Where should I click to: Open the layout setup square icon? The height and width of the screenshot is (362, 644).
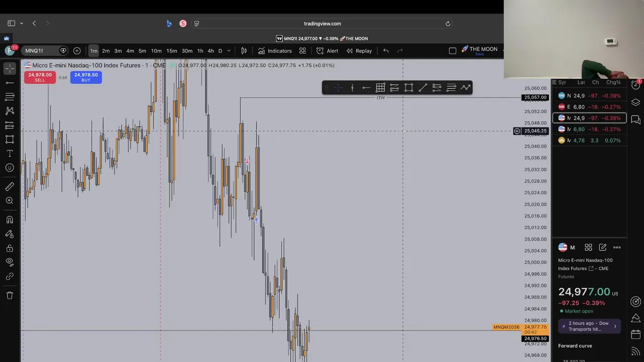pyautogui.click(x=452, y=51)
